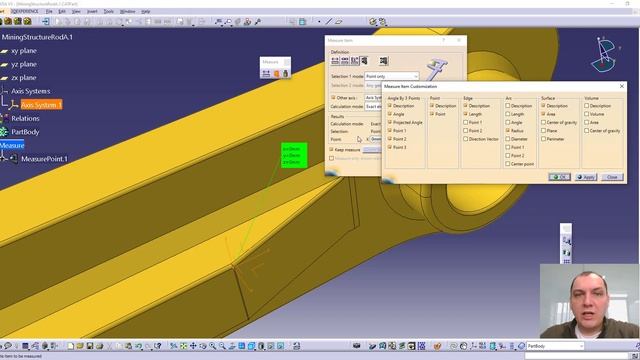The height and width of the screenshot is (360, 640).
Task: Select yz plane in the tree
Action: click(x=24, y=64)
